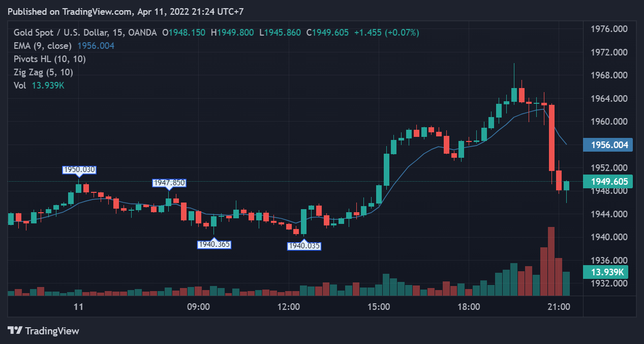
Task: Click the 1940.365 pivot low label
Action: pos(214,245)
